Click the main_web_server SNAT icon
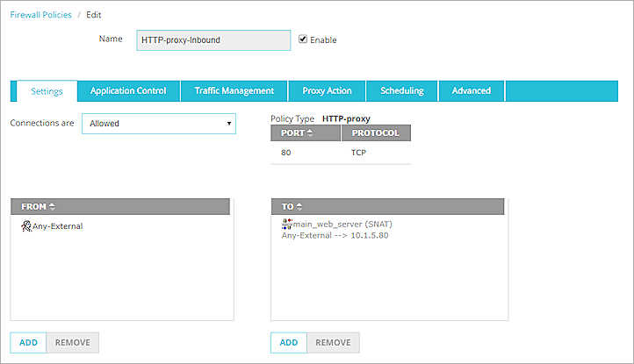 285,225
